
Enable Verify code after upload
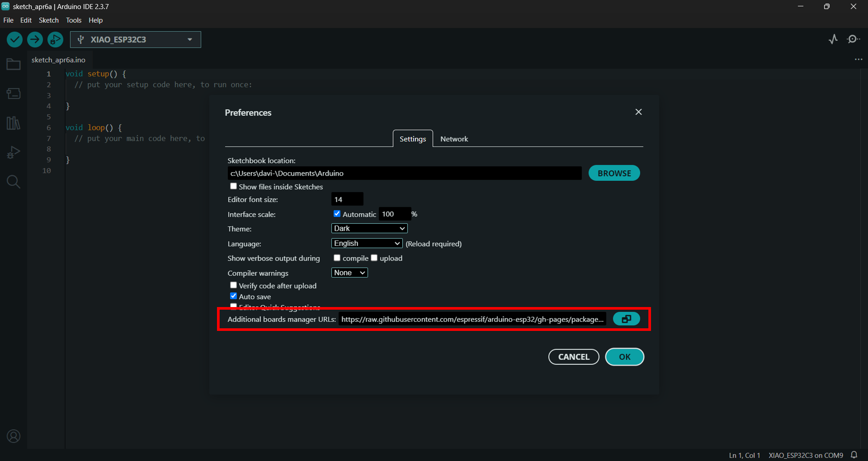coord(233,285)
